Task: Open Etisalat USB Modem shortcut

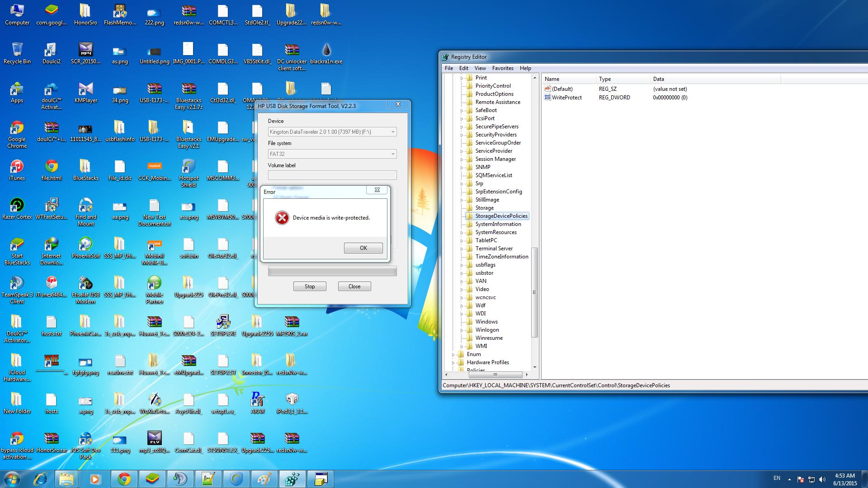Action: click(86, 290)
